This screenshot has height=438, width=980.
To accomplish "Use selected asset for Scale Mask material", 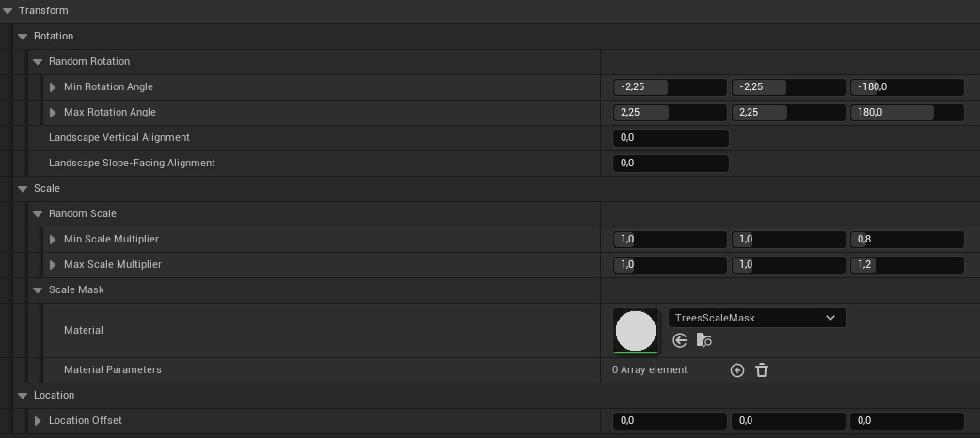I will tap(680, 341).
